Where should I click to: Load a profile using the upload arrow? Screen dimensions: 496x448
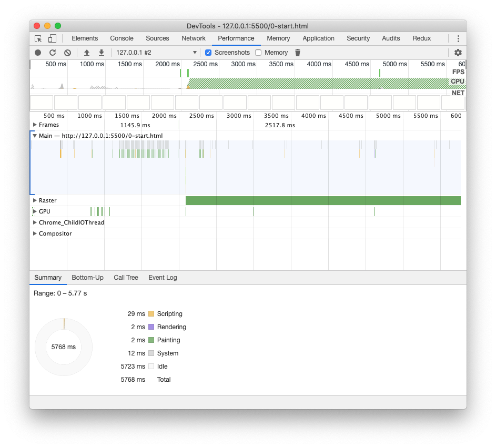[86, 53]
